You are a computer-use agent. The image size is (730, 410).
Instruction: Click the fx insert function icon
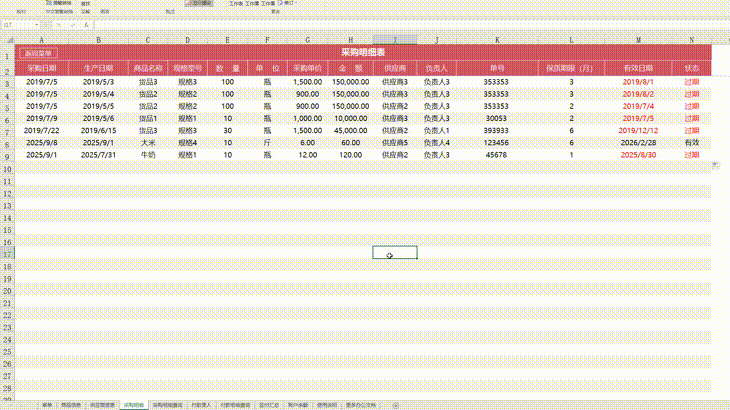86,25
